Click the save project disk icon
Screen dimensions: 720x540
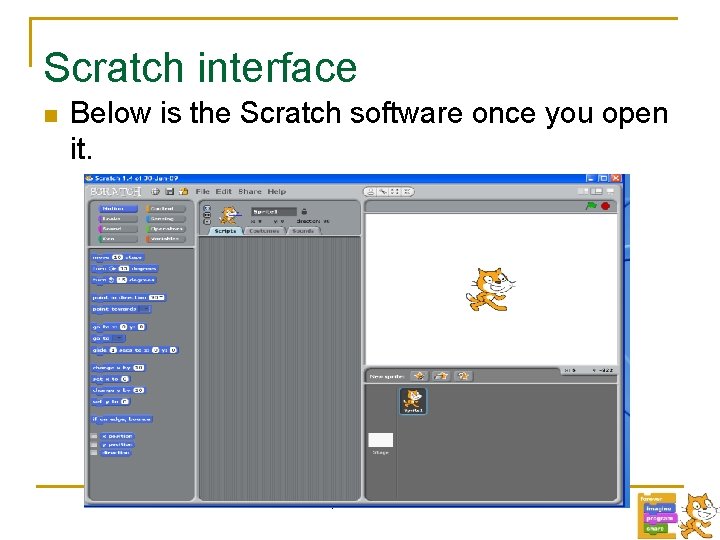(x=169, y=191)
